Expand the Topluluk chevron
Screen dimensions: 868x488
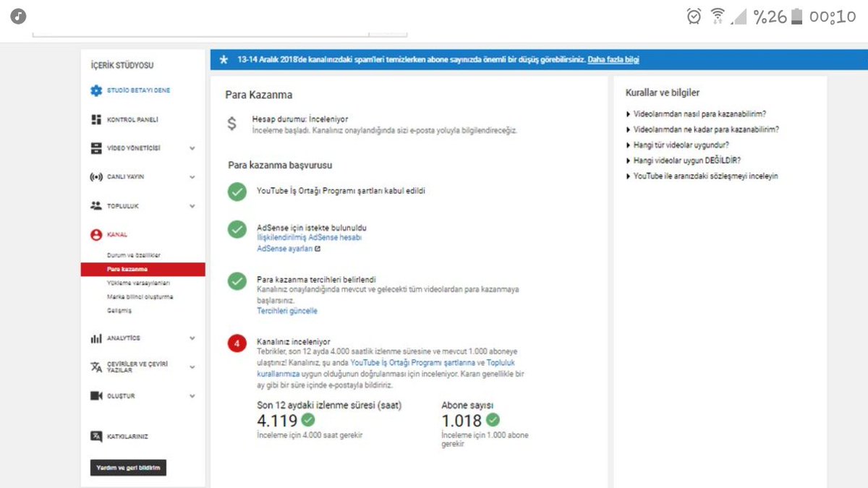pos(192,206)
